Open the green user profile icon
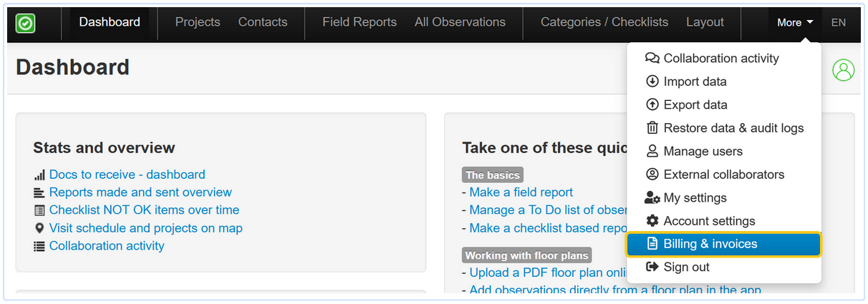The image size is (868, 304). coord(844,70)
